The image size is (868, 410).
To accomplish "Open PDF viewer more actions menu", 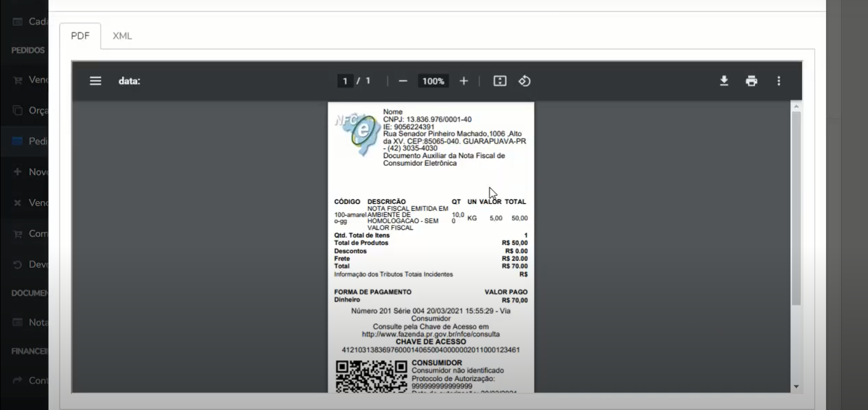I will (779, 81).
